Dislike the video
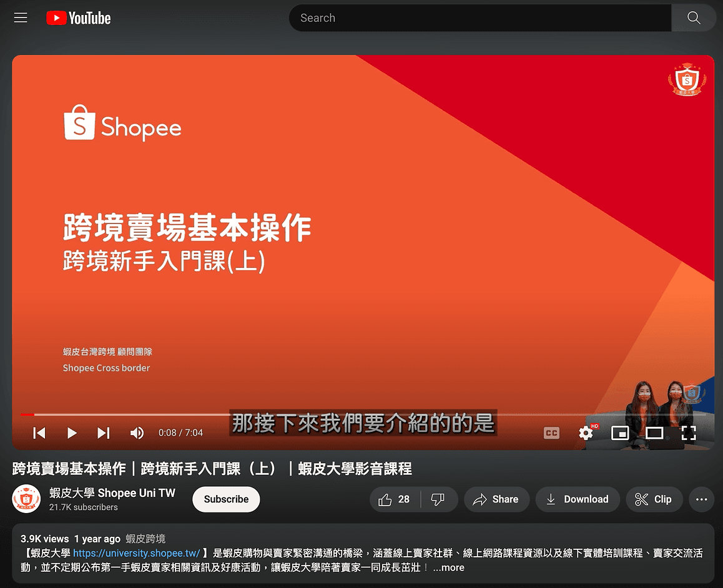Viewport: 723px width, 588px height. [438, 499]
